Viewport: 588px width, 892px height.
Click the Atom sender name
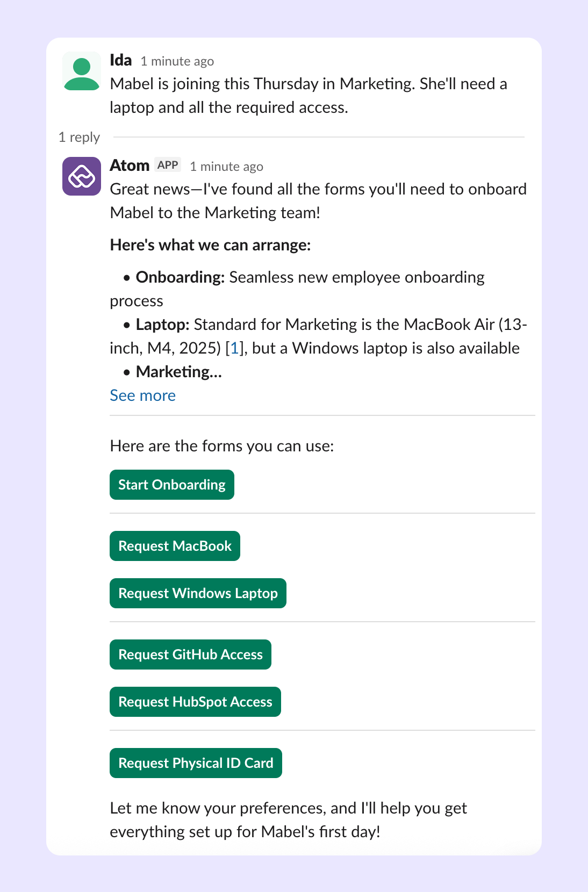130,165
